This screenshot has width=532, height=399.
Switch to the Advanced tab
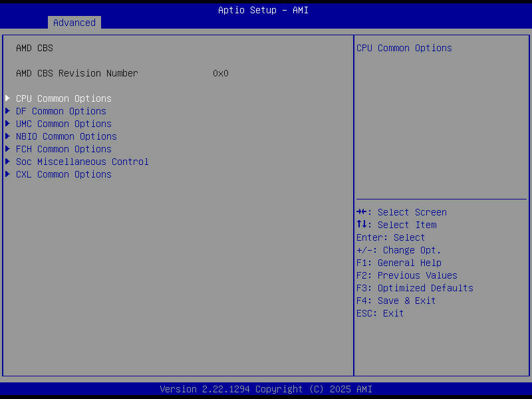coord(74,22)
